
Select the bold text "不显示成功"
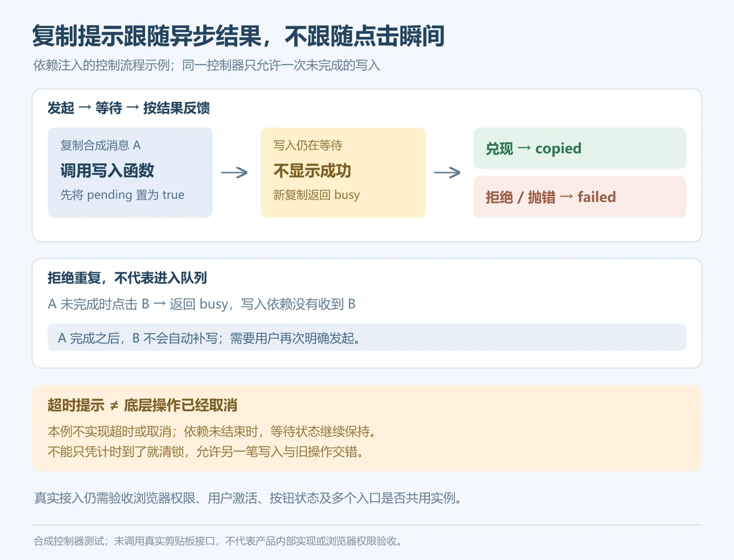312,170
